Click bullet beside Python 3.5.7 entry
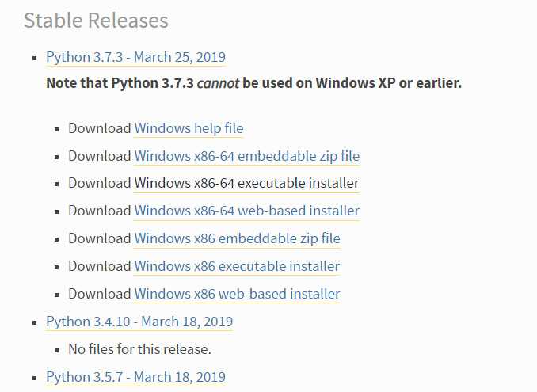The image size is (537, 392). click(34, 378)
